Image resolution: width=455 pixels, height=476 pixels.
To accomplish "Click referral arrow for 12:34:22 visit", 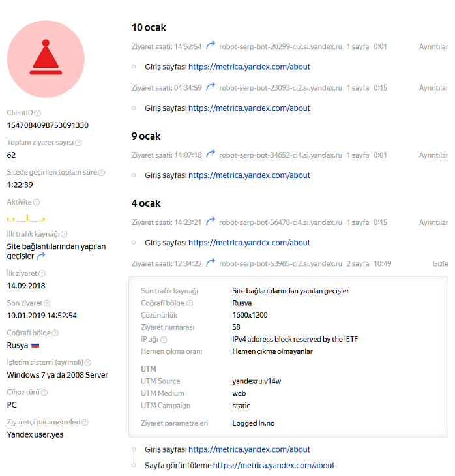I will 211,263.
